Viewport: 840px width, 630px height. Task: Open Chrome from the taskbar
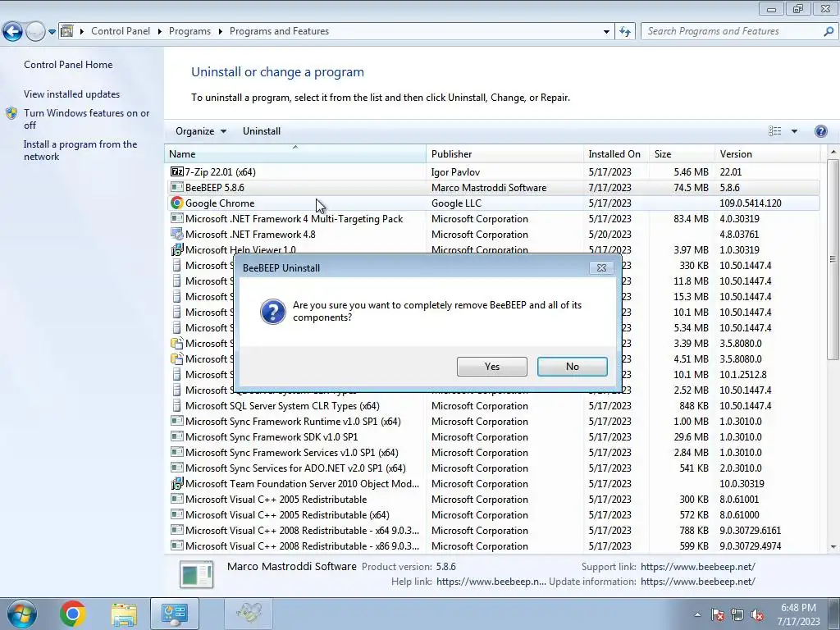[73, 614]
